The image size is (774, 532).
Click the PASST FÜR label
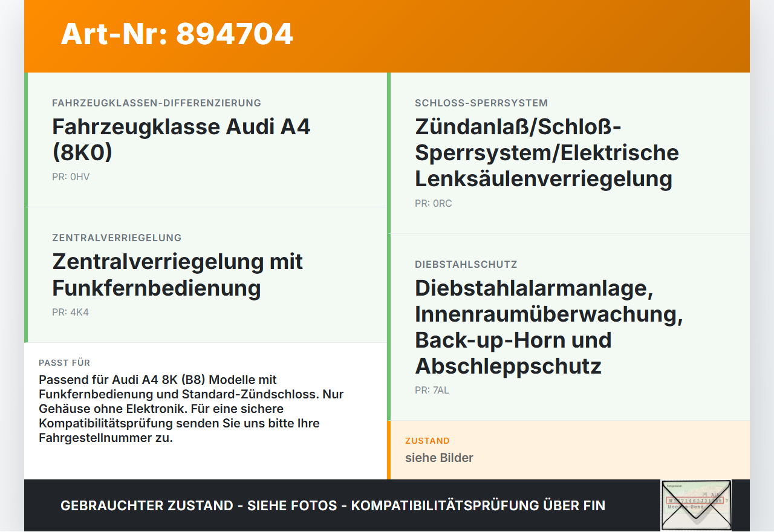click(65, 363)
